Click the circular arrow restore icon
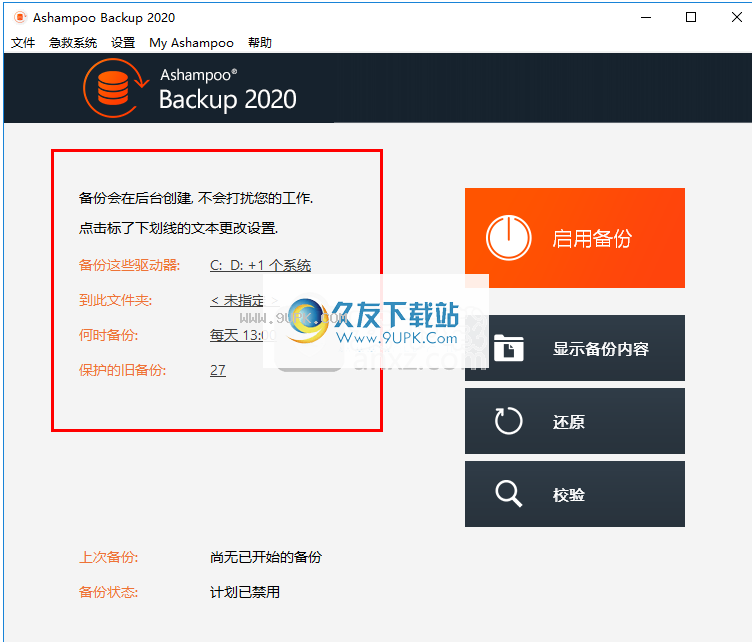Viewport: 752px width, 642px height. pyautogui.click(x=508, y=420)
